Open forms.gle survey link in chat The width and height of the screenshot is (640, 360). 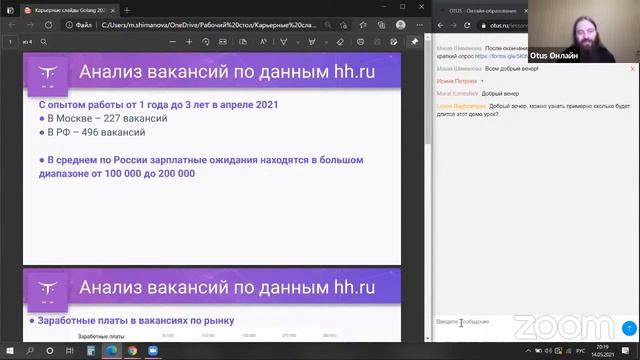point(501,56)
